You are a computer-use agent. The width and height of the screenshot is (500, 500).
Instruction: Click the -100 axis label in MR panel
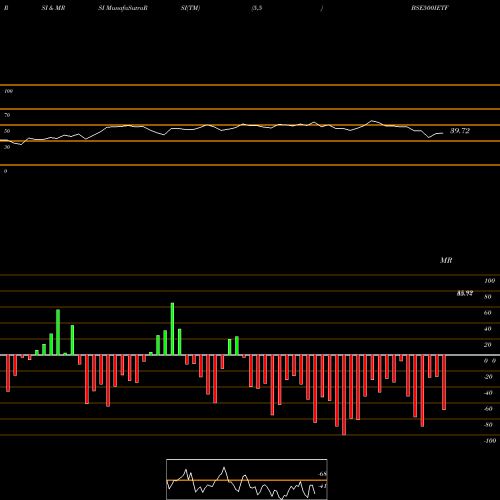(x=490, y=441)
